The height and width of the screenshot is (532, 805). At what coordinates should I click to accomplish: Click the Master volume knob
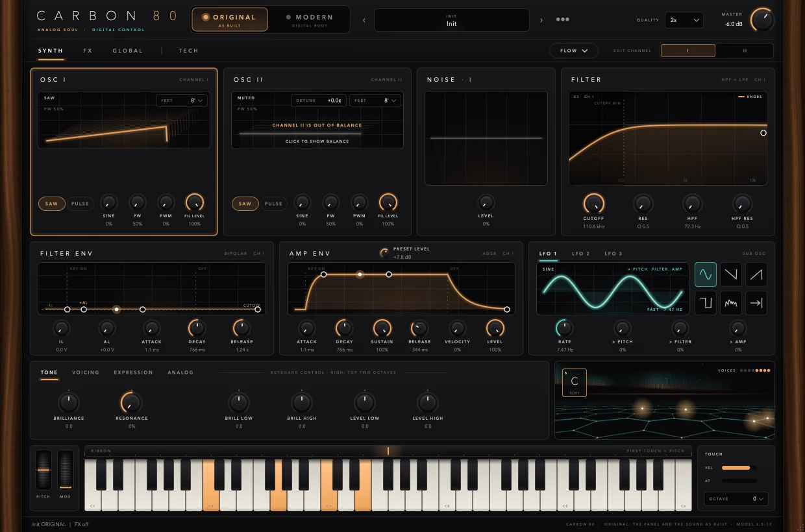762,19
